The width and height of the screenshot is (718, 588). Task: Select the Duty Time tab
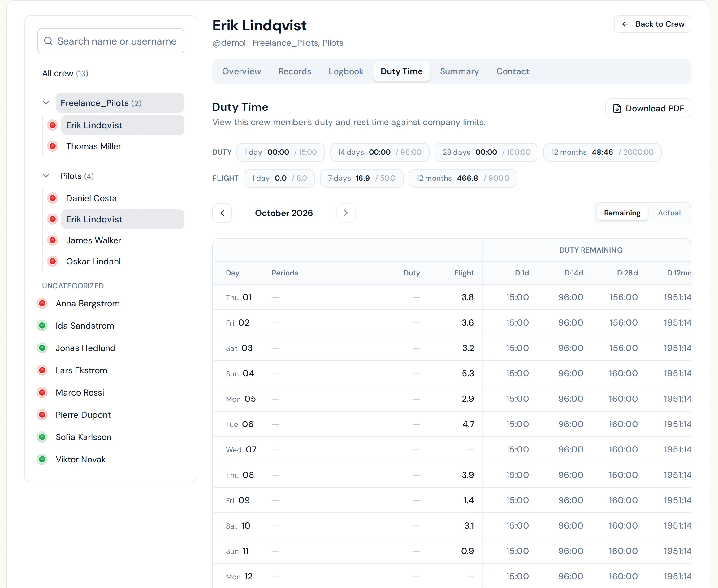coord(401,71)
